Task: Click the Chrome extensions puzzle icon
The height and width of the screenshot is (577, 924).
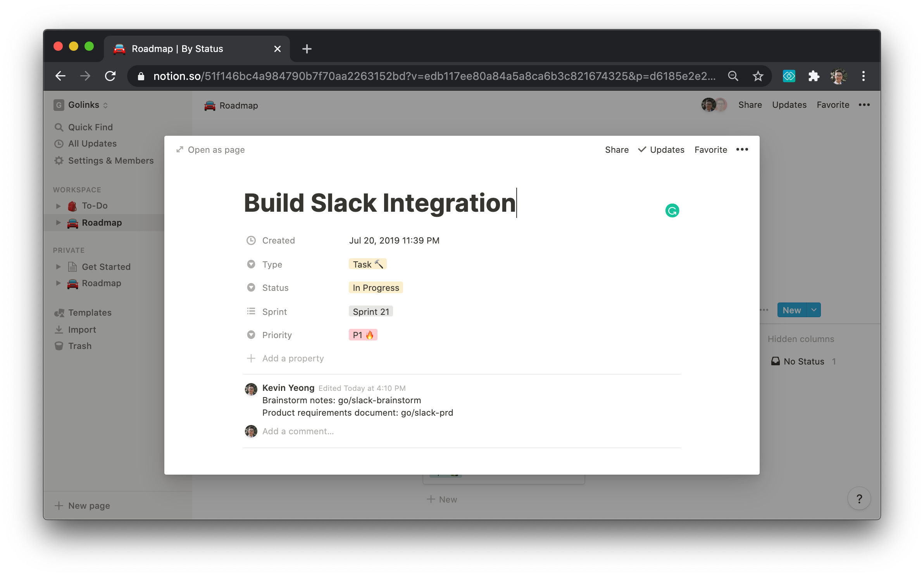Action: tap(814, 76)
